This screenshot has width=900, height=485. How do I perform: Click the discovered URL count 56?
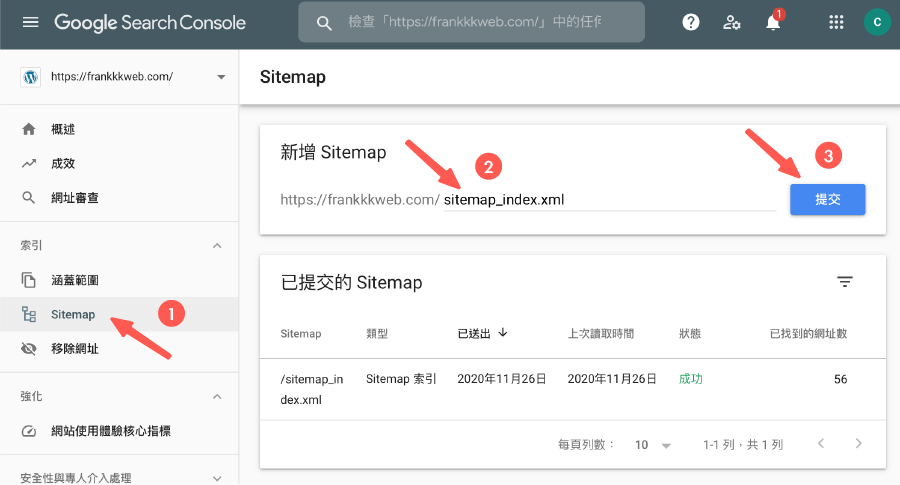[840, 379]
